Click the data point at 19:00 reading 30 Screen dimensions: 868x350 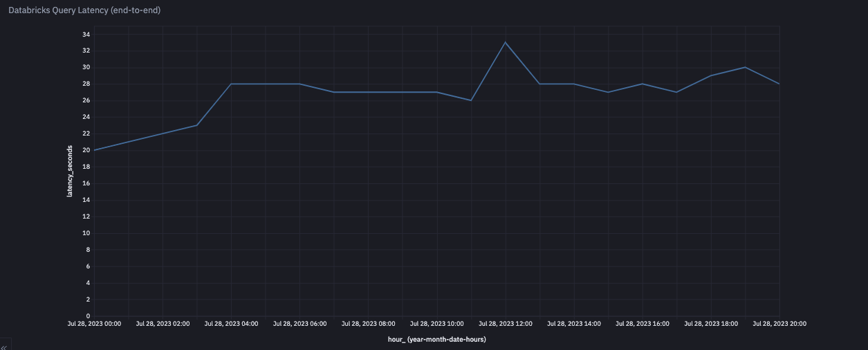pyautogui.click(x=745, y=67)
